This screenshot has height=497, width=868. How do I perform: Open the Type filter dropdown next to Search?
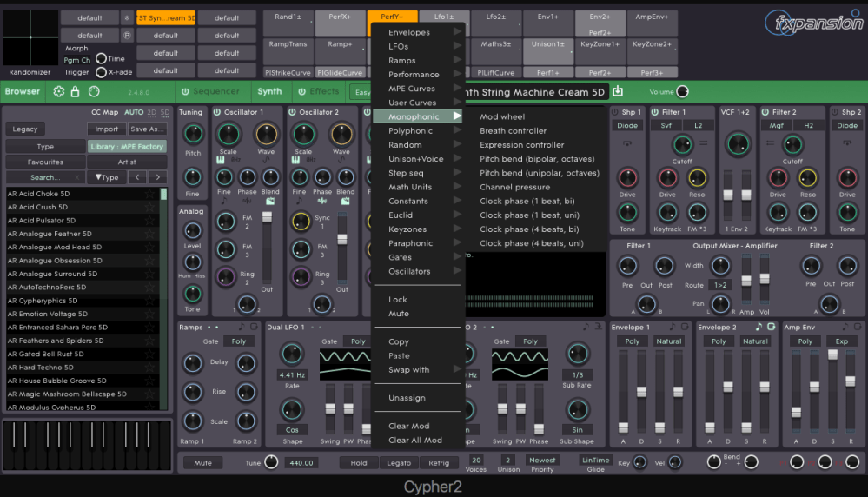106,177
